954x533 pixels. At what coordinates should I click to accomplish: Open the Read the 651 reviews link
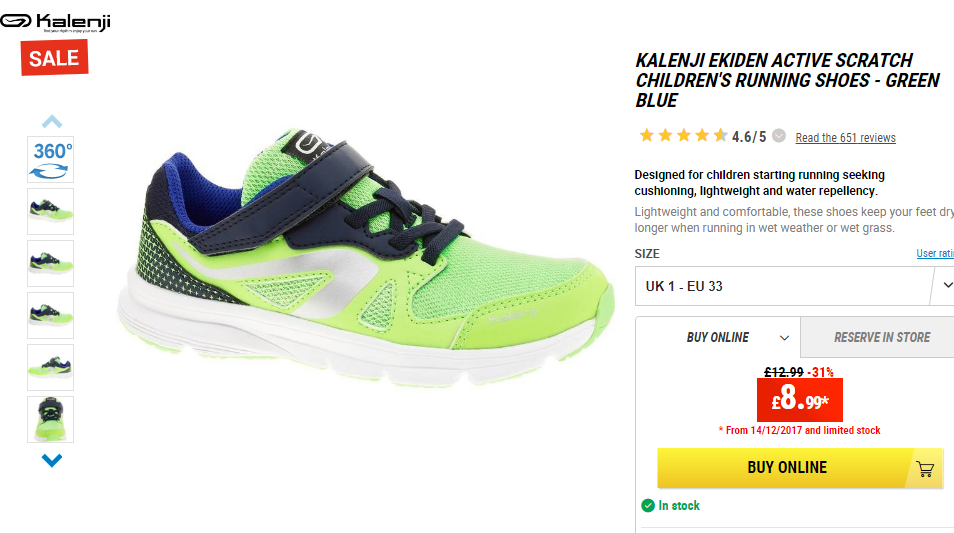tap(845, 138)
